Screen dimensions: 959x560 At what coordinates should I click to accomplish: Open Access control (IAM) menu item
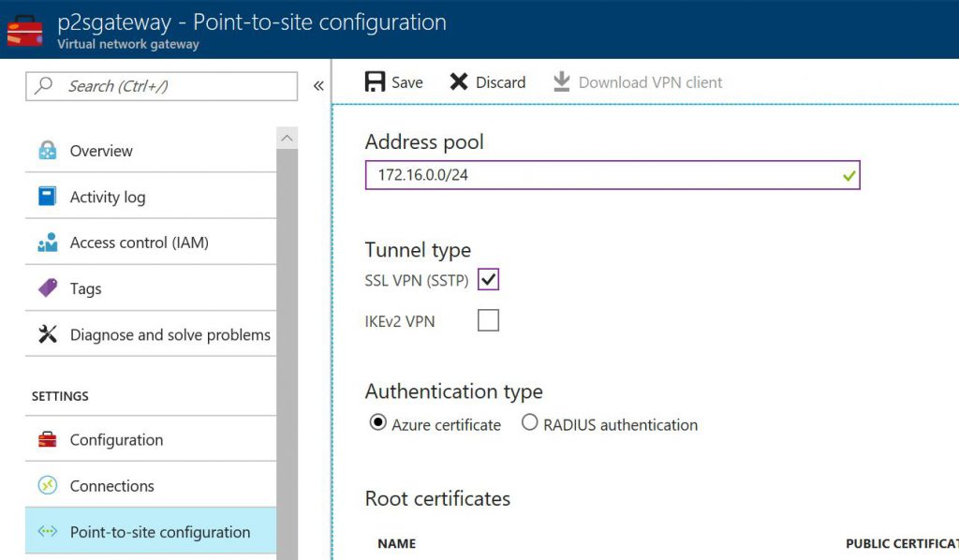(x=151, y=243)
